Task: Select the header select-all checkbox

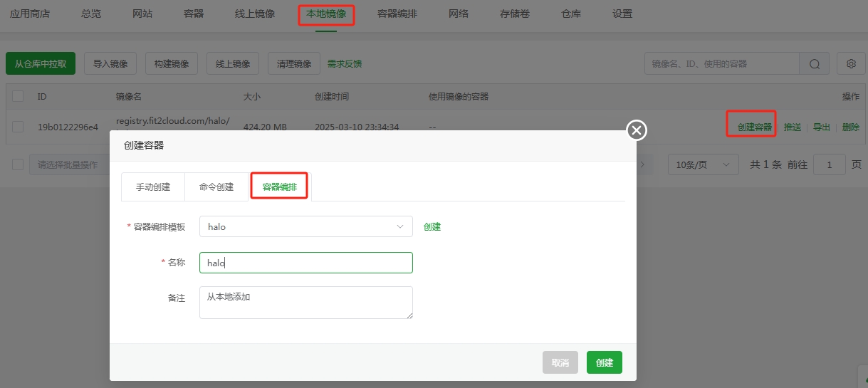Action: click(18, 96)
